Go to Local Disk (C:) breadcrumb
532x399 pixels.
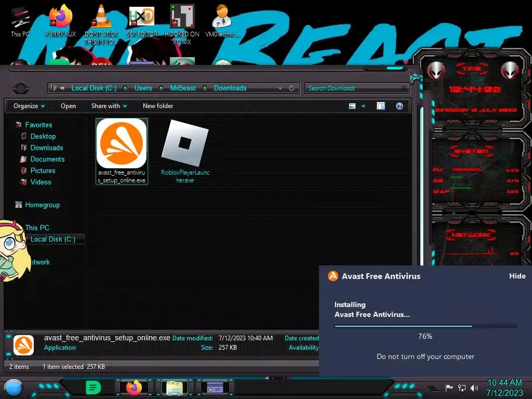click(x=94, y=88)
